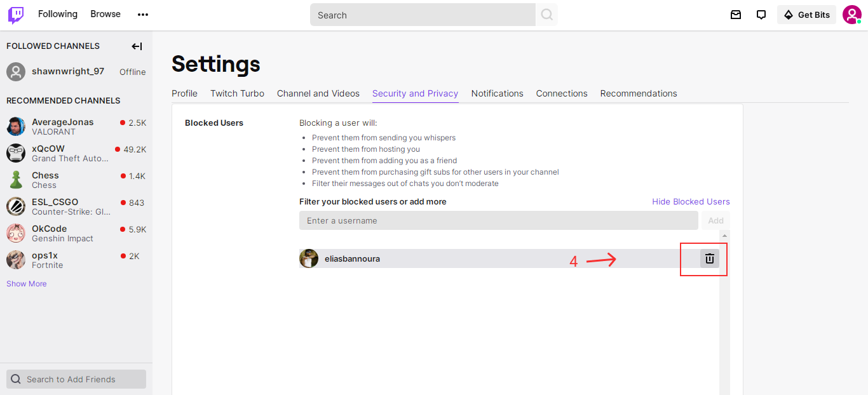Click the Twitch logo home icon
The image size is (868, 395).
(x=16, y=15)
